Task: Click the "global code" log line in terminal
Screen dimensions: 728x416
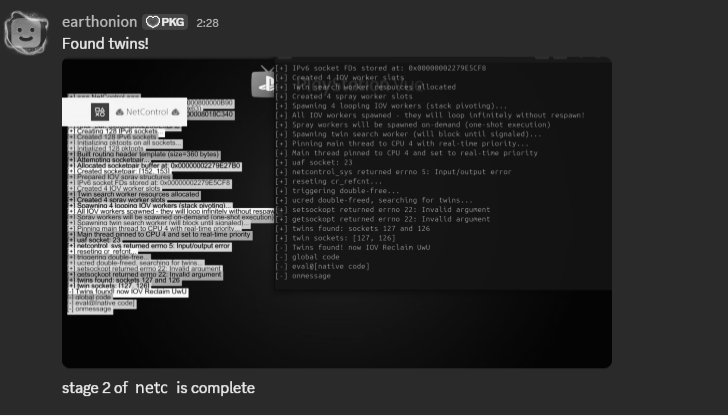Action: 307,257
